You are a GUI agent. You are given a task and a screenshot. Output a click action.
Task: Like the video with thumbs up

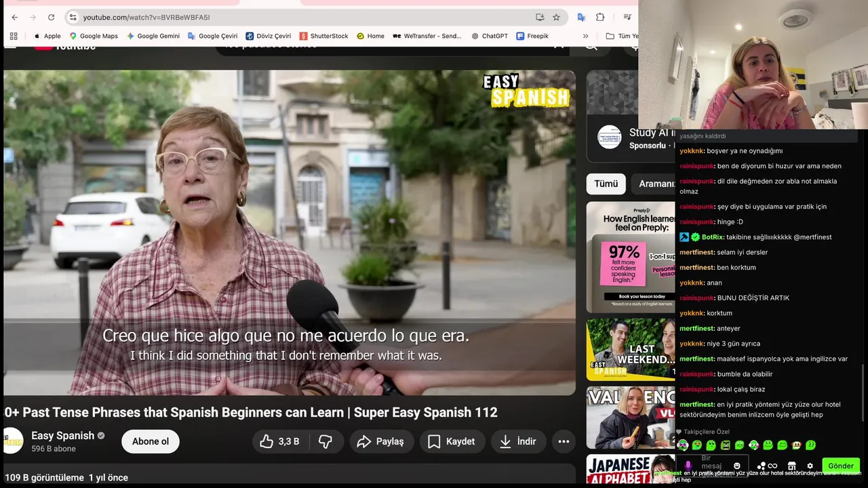[279, 441]
